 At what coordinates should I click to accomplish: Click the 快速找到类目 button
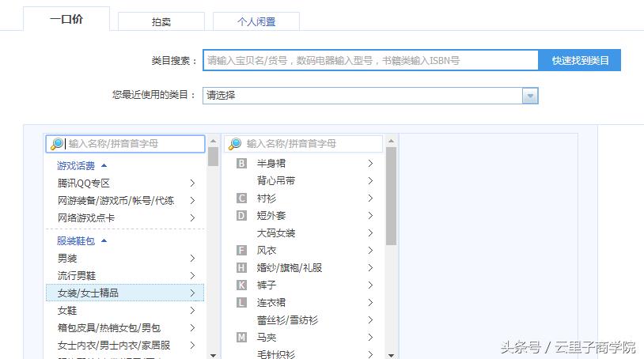coord(580,61)
